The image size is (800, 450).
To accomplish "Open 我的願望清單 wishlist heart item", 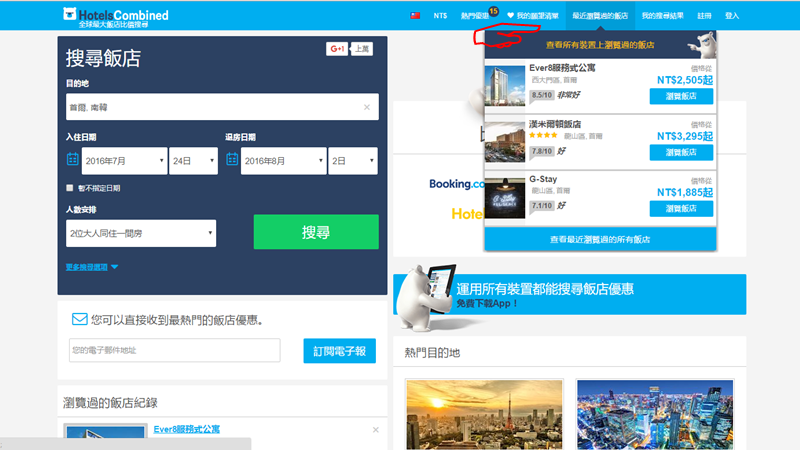I will pyautogui.click(x=533, y=16).
